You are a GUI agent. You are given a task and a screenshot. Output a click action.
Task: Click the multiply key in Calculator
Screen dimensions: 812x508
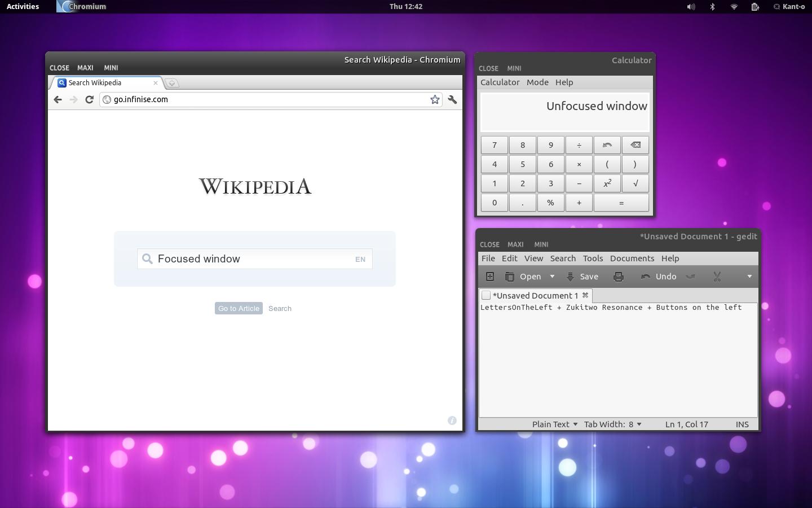pos(579,164)
